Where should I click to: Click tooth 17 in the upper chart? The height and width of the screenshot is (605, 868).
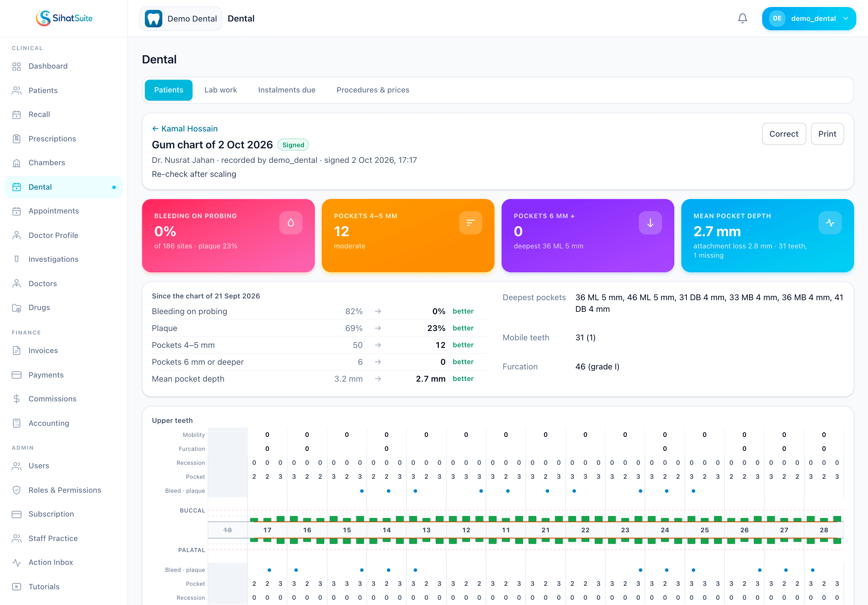(x=267, y=530)
